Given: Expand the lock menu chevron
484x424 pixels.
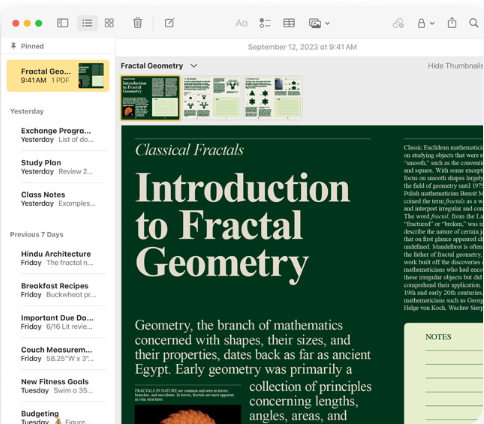Looking at the screenshot, I should click(432, 23).
